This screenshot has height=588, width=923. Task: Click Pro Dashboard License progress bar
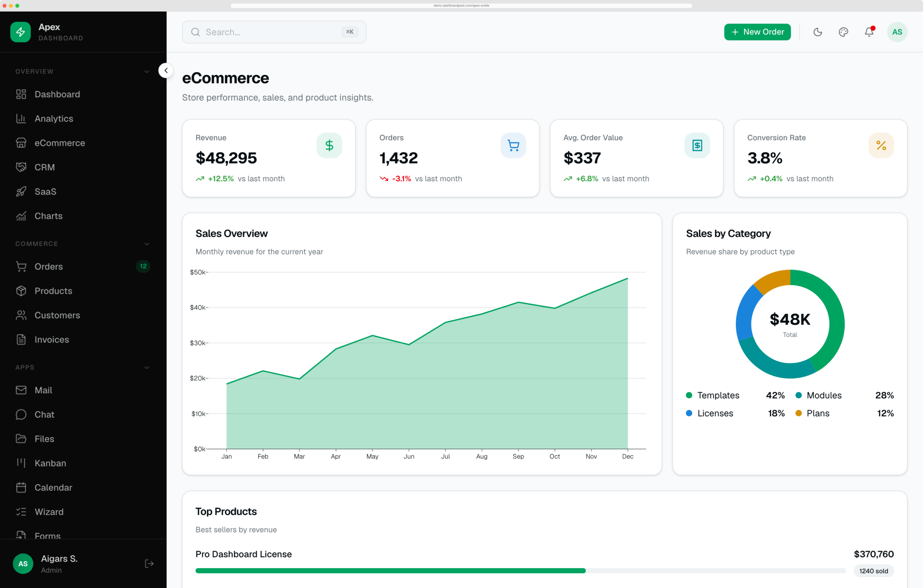point(521,571)
